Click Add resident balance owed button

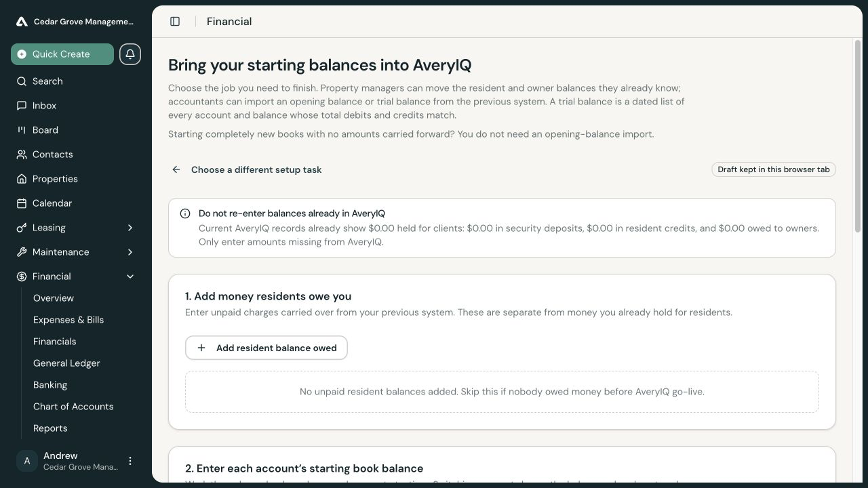267,348
